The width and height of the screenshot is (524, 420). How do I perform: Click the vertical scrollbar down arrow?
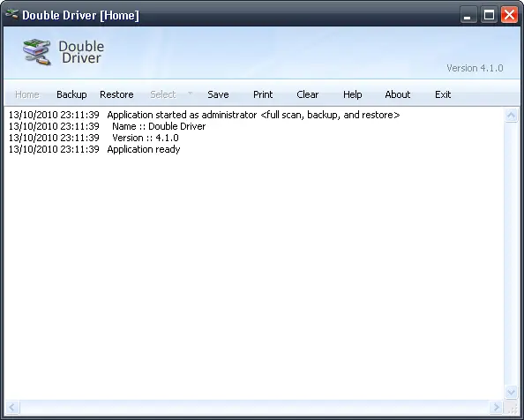tap(511, 392)
